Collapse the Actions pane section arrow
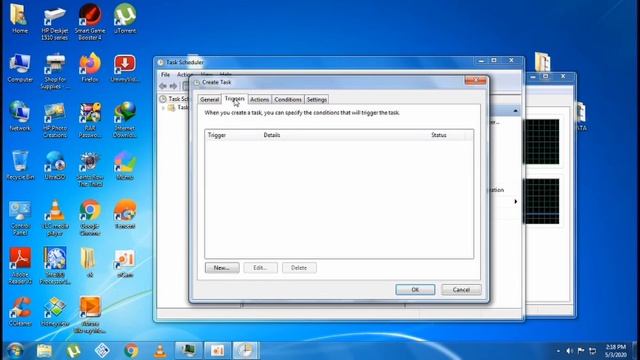 coord(516,111)
